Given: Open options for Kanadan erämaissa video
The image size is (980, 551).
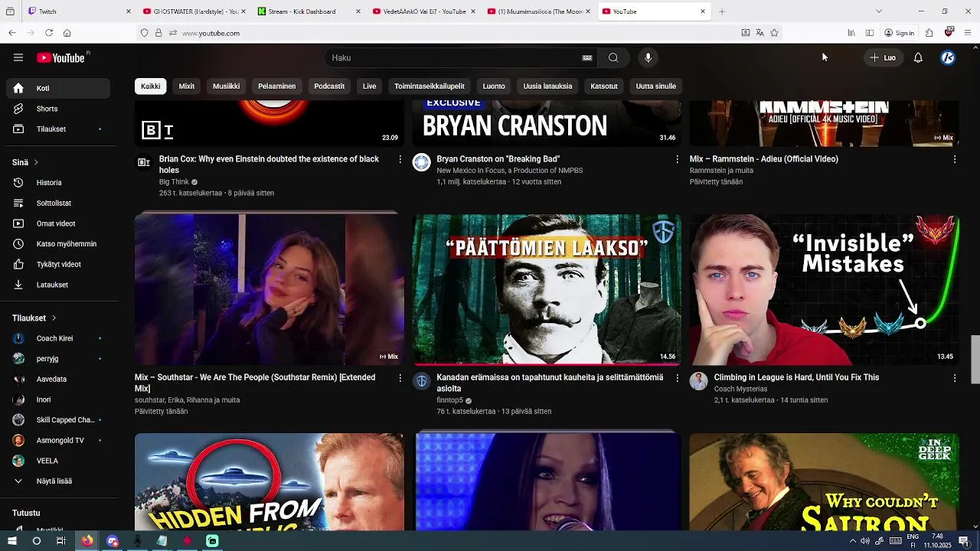Looking at the screenshot, I should click(677, 377).
